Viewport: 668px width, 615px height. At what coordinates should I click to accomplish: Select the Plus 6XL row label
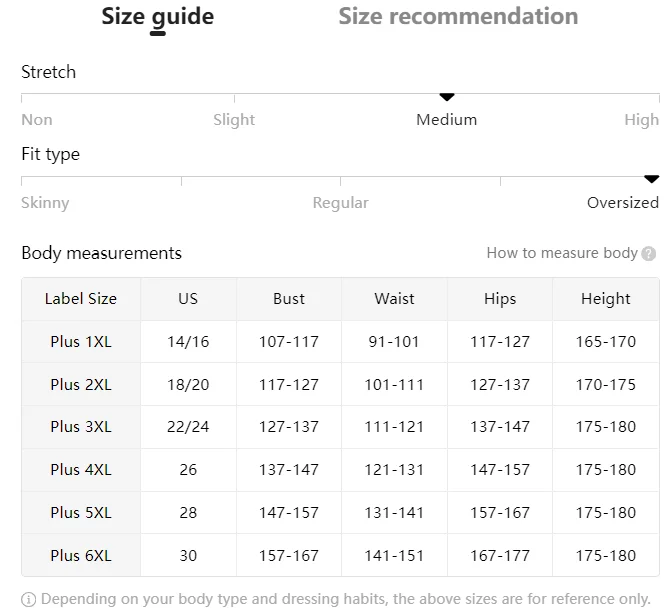pyautogui.click(x=81, y=555)
